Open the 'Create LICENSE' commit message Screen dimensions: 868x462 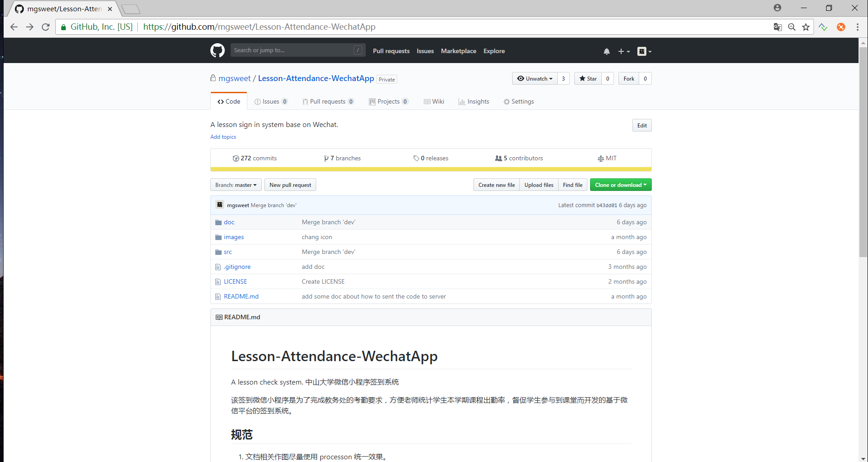point(323,281)
